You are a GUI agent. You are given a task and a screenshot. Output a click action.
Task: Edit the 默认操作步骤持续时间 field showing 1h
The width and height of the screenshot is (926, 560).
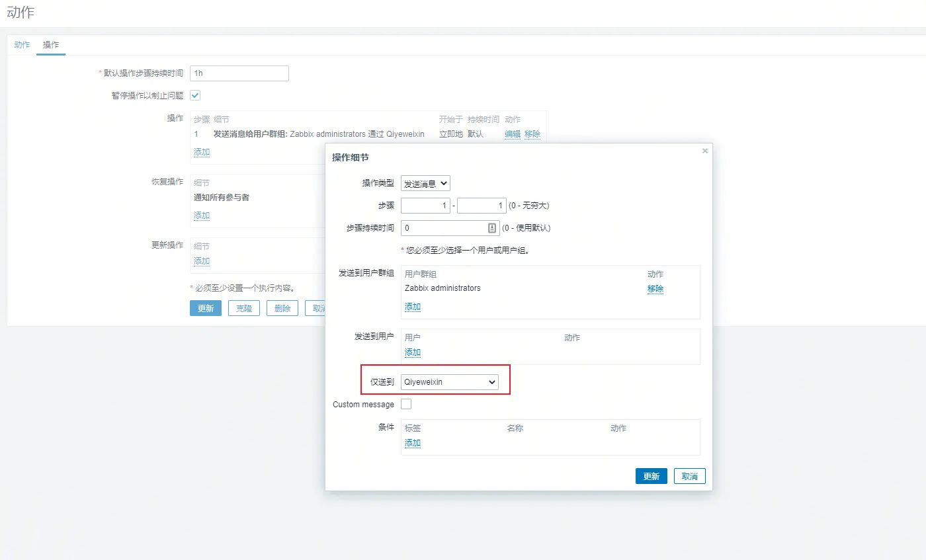pyautogui.click(x=239, y=73)
